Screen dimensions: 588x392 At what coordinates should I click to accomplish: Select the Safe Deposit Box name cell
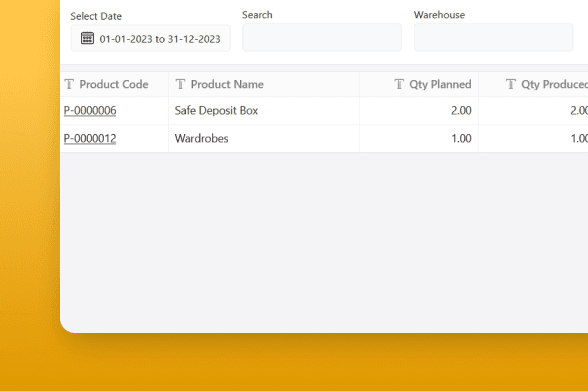click(x=264, y=111)
